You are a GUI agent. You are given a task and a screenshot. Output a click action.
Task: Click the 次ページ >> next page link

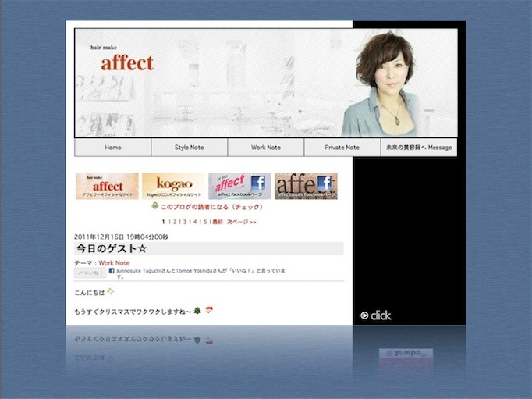coord(242,222)
